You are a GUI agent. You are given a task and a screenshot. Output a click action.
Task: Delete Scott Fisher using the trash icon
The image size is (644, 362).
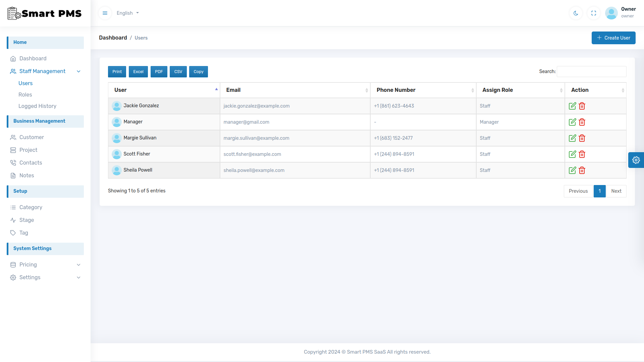pos(582,154)
